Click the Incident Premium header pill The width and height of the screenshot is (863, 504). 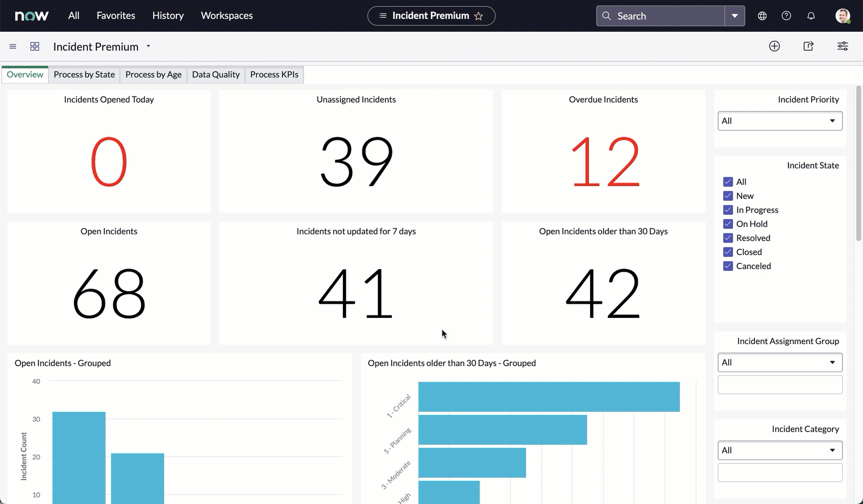coord(431,16)
